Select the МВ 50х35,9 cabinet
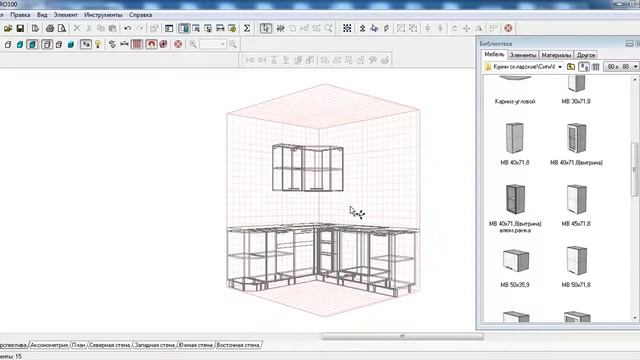Viewport: 640px width, 360px height. point(515,268)
